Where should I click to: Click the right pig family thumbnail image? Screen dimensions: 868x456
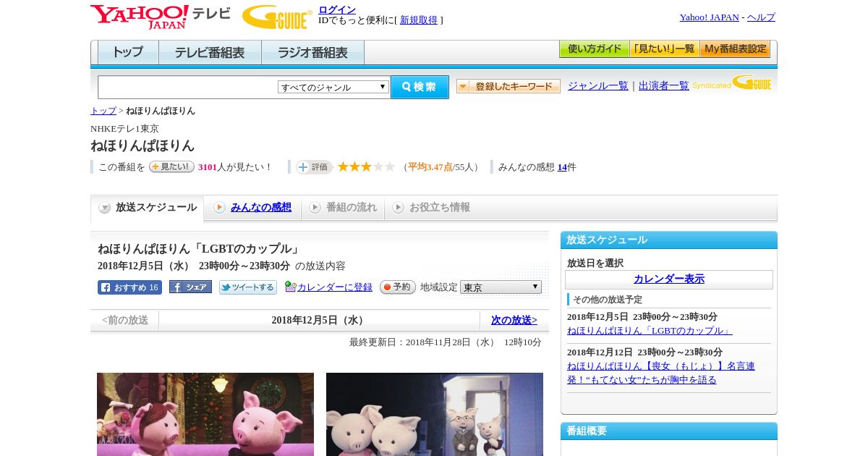(435, 414)
